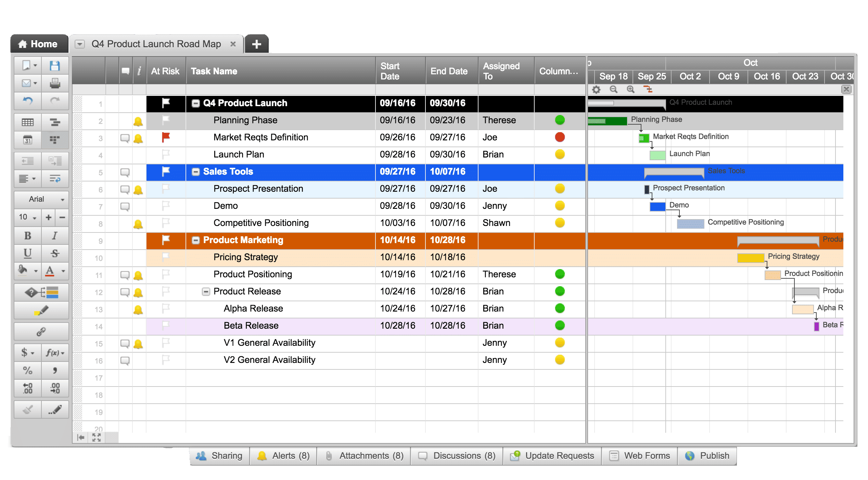The width and height of the screenshot is (868, 480).
Task: Toggle at-risk flag on row 6 Prospect Presentation
Action: (x=166, y=189)
